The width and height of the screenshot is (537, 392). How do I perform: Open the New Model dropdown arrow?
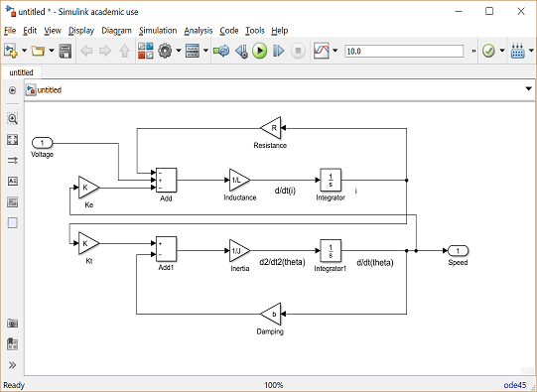(x=24, y=51)
